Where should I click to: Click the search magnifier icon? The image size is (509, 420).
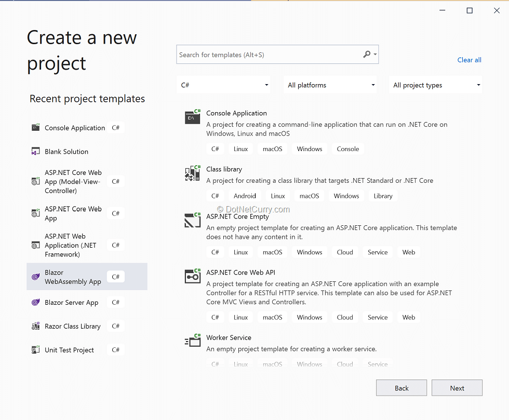(x=367, y=54)
